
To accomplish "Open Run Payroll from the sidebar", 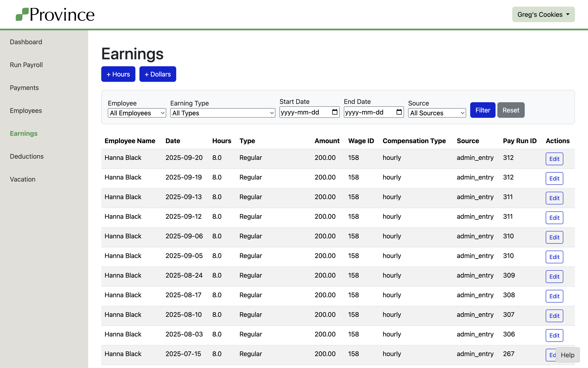I will (x=26, y=65).
